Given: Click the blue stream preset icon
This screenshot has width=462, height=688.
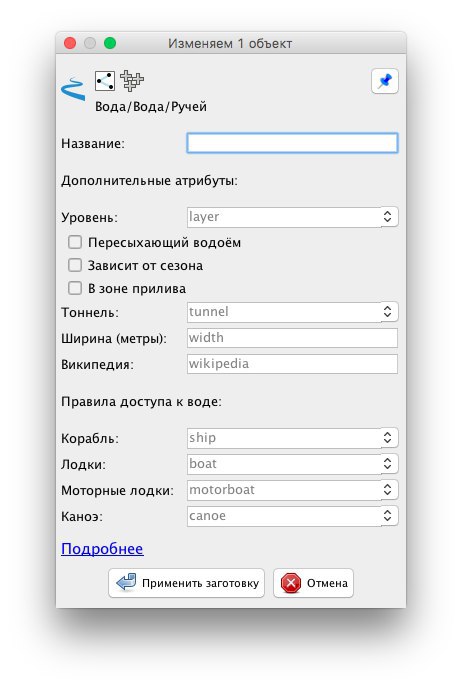Looking at the screenshot, I should click(x=73, y=89).
